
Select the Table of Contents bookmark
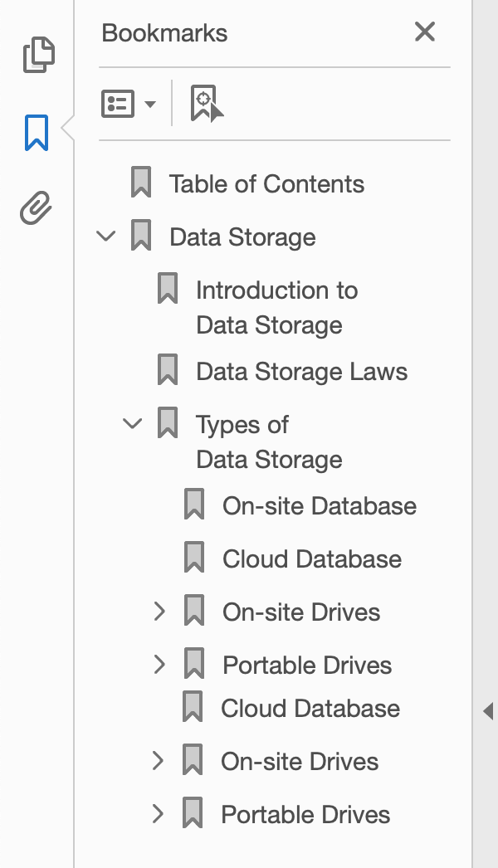pyautogui.click(x=266, y=184)
